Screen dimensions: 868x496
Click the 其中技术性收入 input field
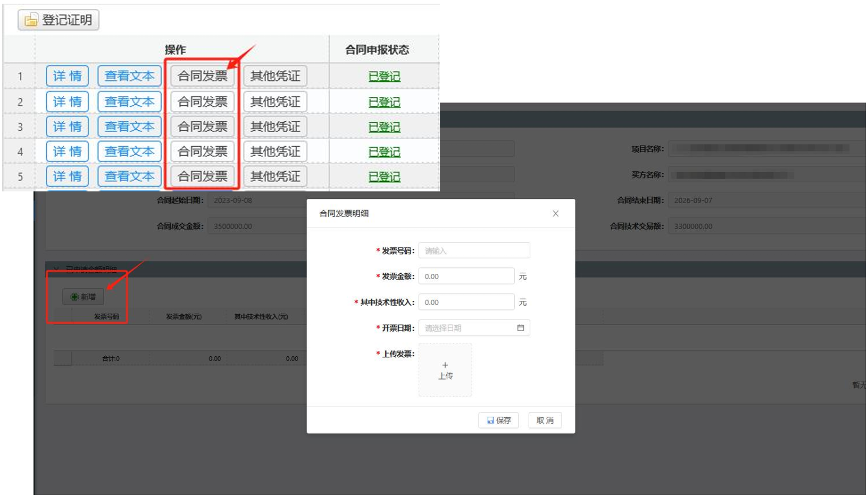[x=466, y=302]
